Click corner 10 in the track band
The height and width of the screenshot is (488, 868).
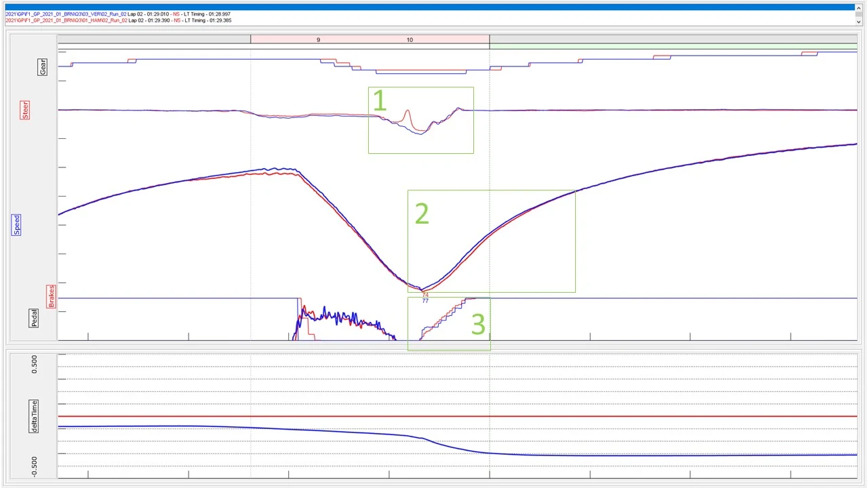coord(410,40)
